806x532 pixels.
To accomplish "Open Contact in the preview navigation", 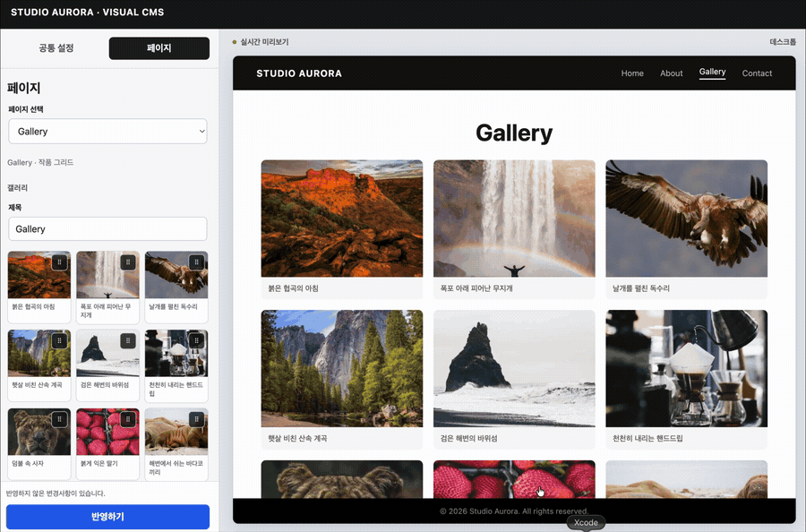I will point(757,73).
